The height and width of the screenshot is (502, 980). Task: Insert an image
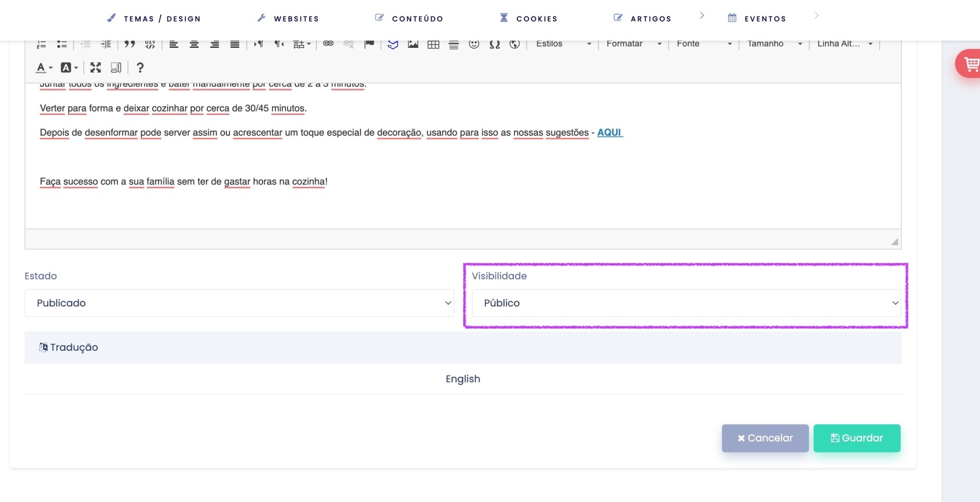click(x=413, y=44)
